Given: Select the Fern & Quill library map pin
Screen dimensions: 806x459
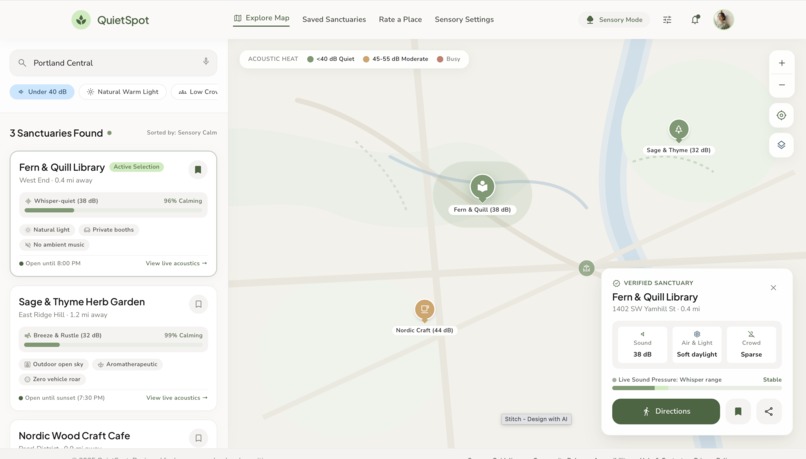Looking at the screenshot, I should coord(482,187).
